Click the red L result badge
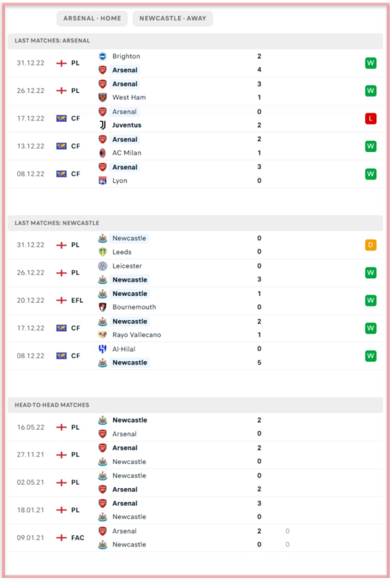 tap(370, 119)
